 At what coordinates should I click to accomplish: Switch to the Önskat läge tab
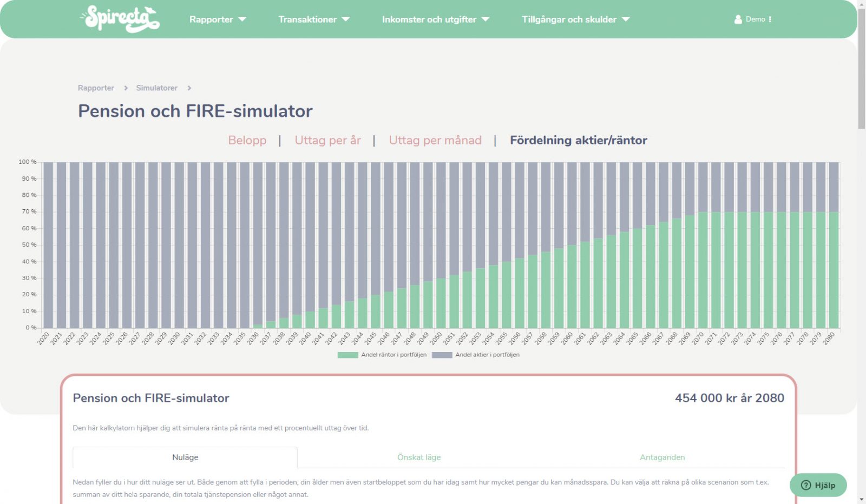tap(418, 457)
